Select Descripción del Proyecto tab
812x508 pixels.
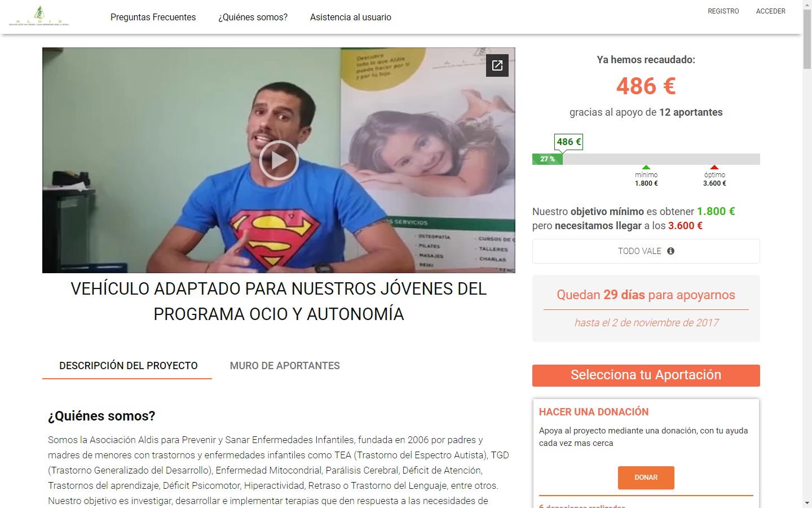pyautogui.click(x=129, y=366)
